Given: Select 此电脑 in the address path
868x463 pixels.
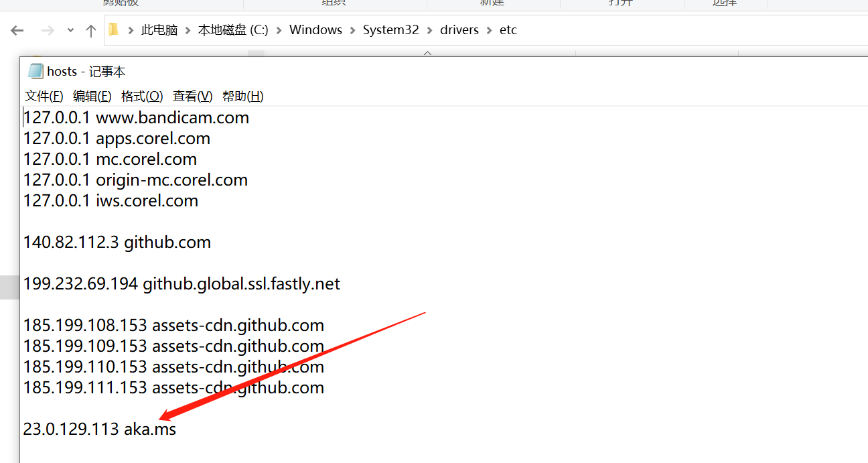Looking at the screenshot, I should 159,30.
